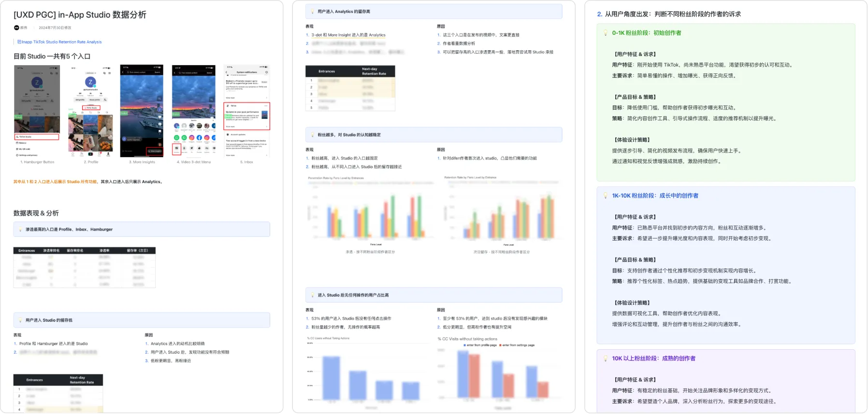Open the Retention Rate by Fans Level chart
Image resolution: width=868 pixels, height=414 pixels.
(x=502, y=211)
